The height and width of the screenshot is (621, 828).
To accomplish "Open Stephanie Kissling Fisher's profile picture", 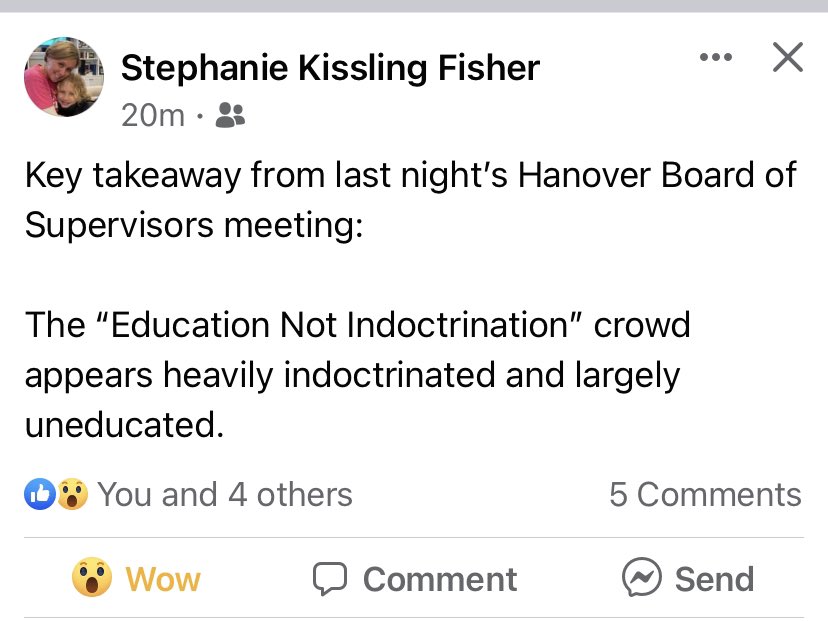I will click(x=64, y=78).
